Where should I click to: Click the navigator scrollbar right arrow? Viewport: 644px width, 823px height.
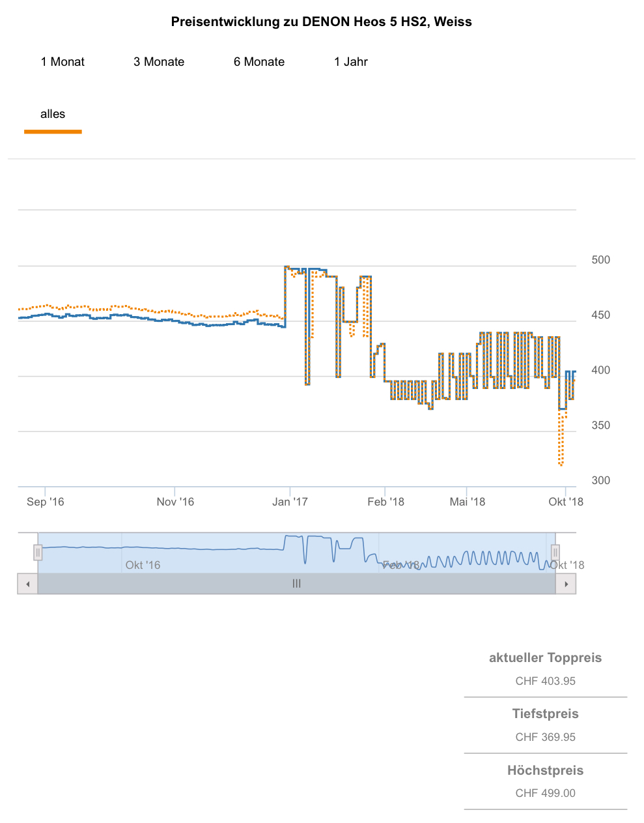pyautogui.click(x=566, y=584)
